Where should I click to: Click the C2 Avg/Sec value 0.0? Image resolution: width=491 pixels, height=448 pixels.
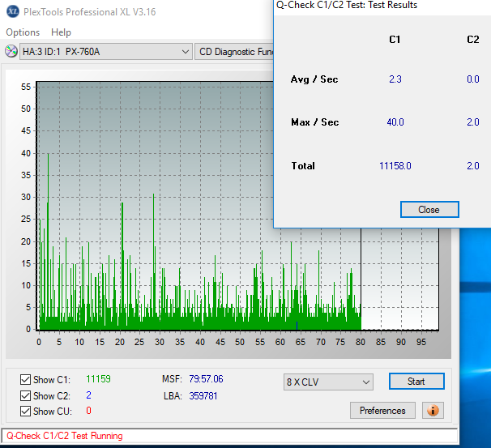click(473, 79)
